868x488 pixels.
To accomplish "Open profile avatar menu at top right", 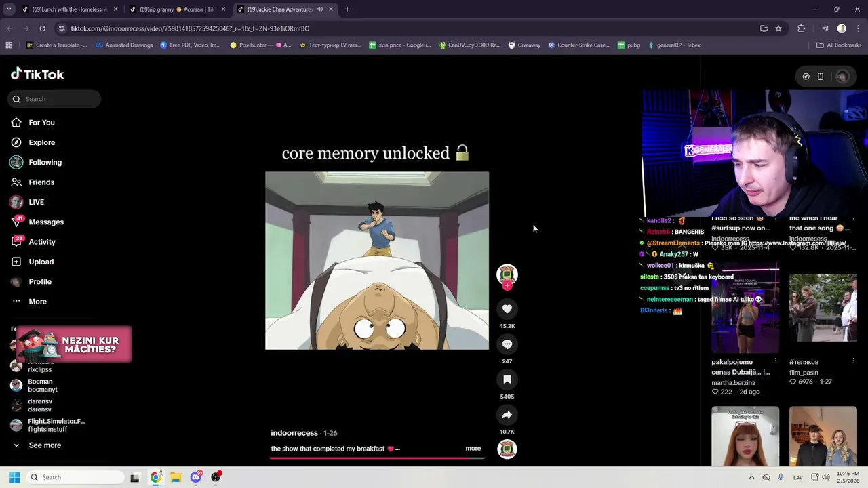I will point(842,77).
